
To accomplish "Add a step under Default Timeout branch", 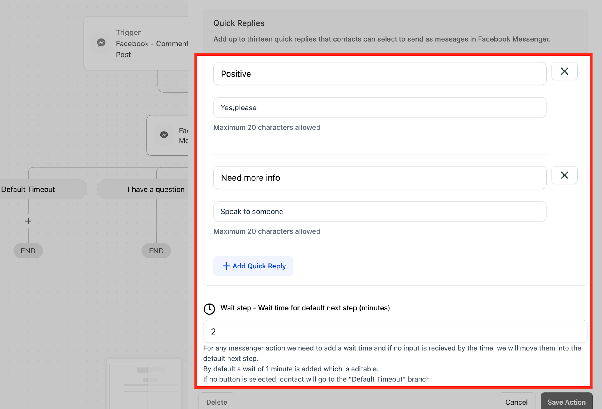I will (28, 221).
